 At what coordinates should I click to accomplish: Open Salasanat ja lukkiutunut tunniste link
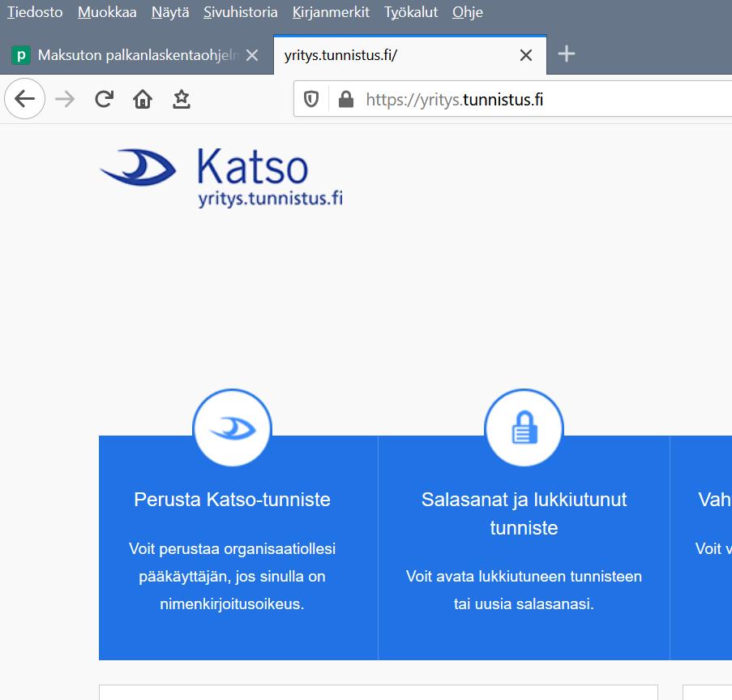(524, 513)
